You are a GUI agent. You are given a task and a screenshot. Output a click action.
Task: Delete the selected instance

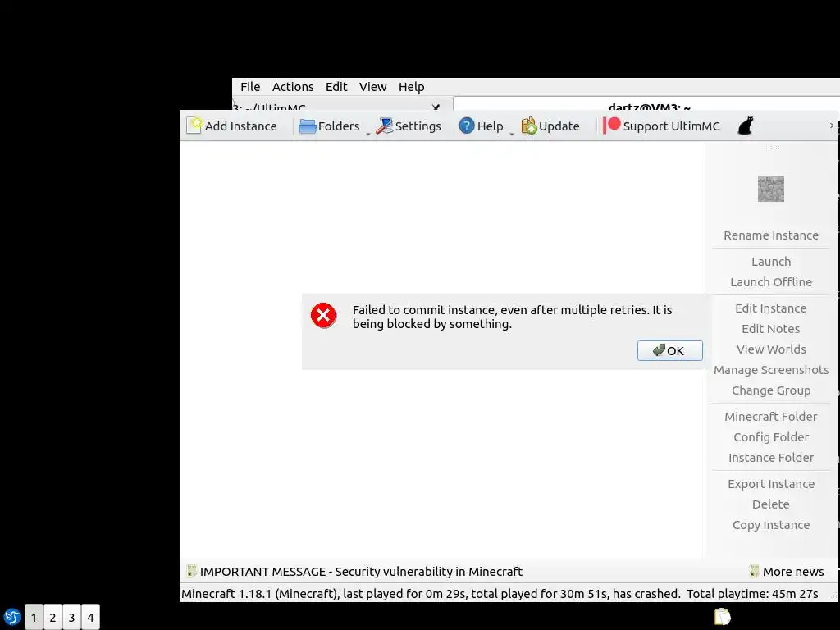(771, 504)
